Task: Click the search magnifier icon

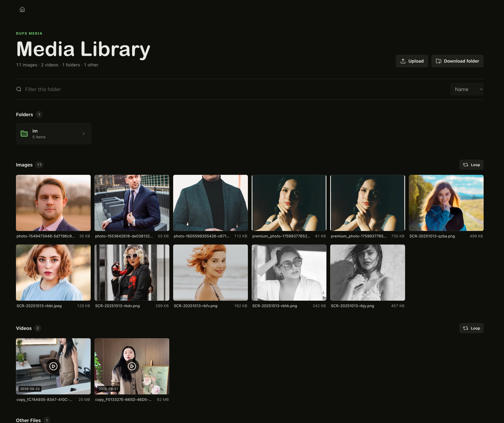Action: pyautogui.click(x=19, y=89)
